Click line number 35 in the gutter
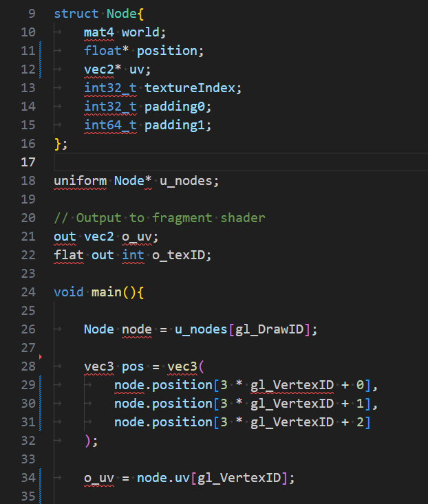This screenshot has width=428, height=504. coord(28,496)
